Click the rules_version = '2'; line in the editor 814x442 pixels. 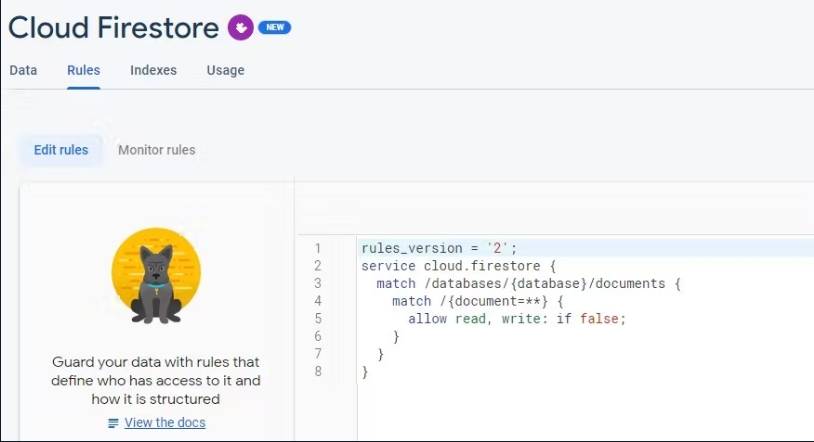[x=439, y=248]
